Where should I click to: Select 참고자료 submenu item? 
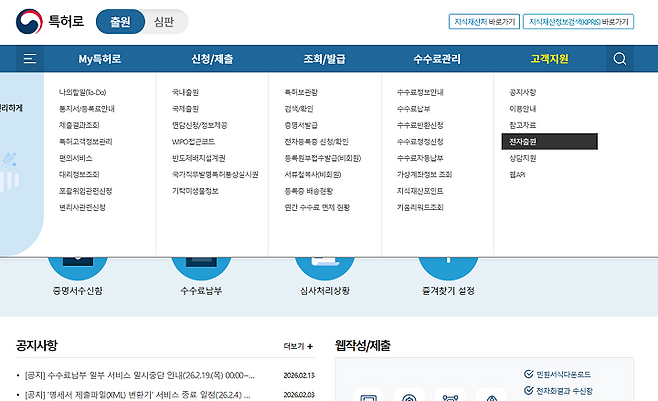click(x=522, y=125)
